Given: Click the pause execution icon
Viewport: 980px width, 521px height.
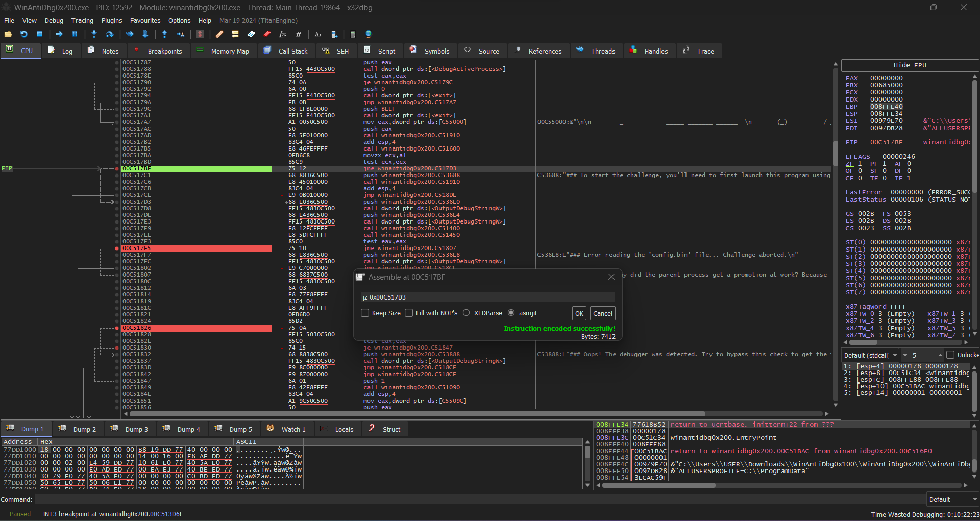Looking at the screenshot, I should (x=75, y=34).
